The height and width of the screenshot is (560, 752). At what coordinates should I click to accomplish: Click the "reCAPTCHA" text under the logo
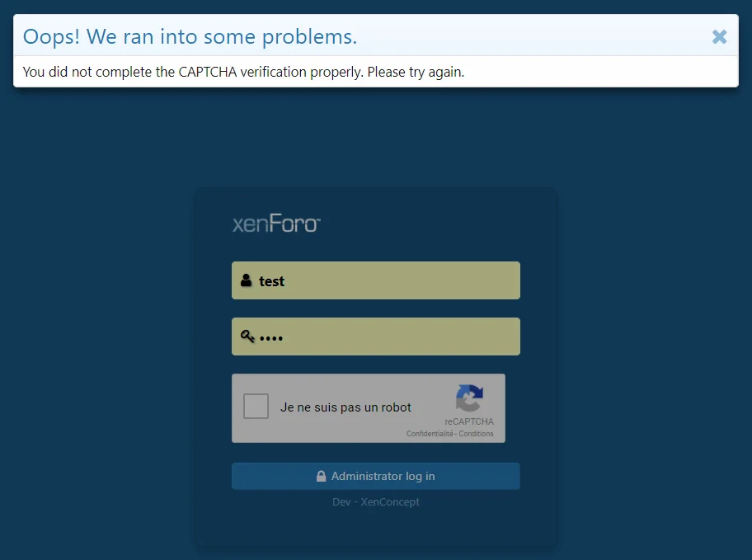(x=468, y=421)
